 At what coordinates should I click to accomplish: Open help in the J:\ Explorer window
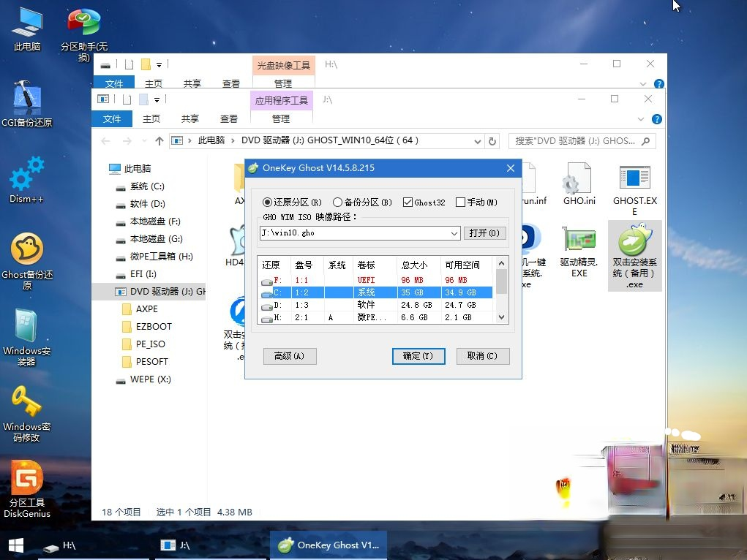pyautogui.click(x=656, y=119)
